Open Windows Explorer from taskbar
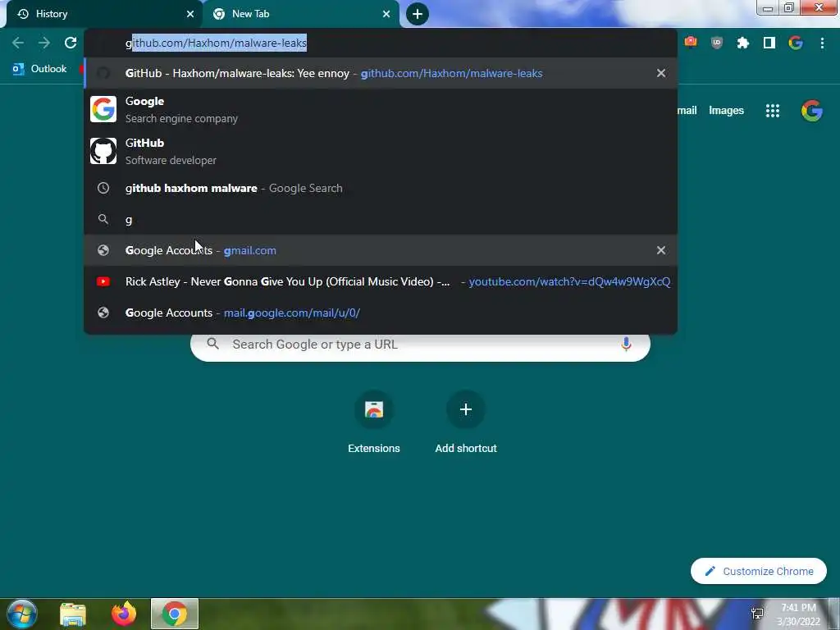Screen dimensions: 840x630 73,614
